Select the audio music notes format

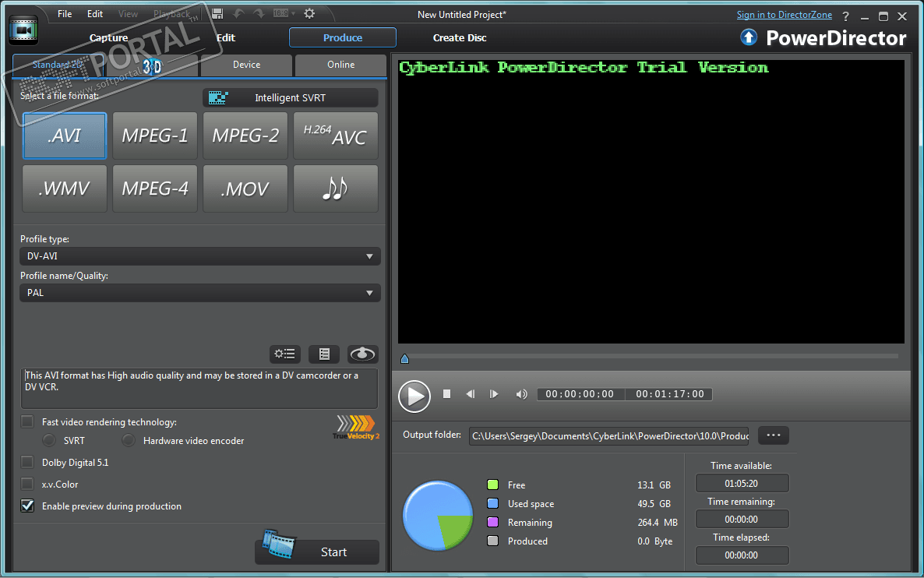coord(335,189)
